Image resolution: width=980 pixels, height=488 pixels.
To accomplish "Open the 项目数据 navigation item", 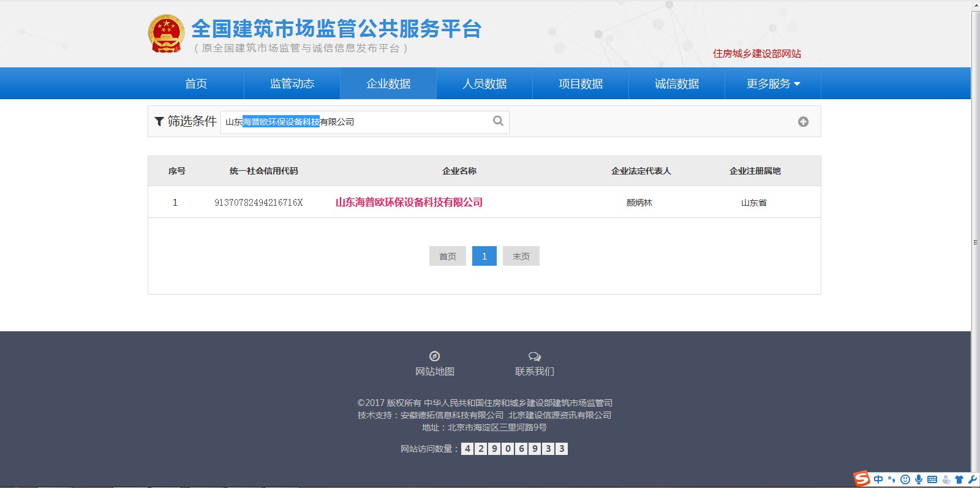I will [581, 84].
